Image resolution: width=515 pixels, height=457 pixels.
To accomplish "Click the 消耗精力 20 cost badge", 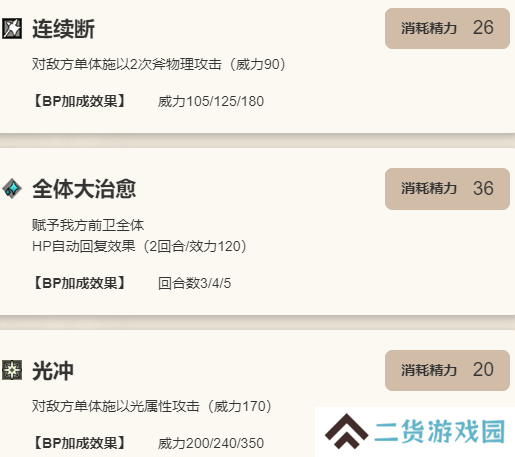I will (447, 370).
